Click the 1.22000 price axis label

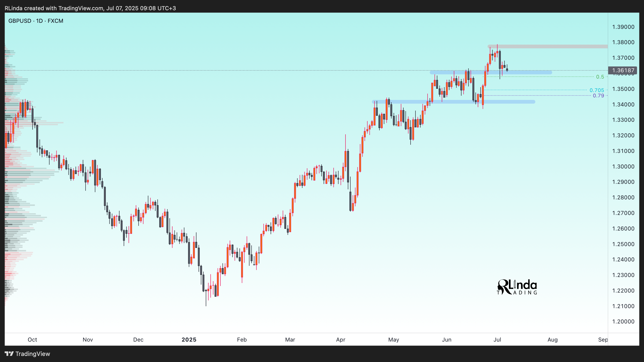coord(623,290)
